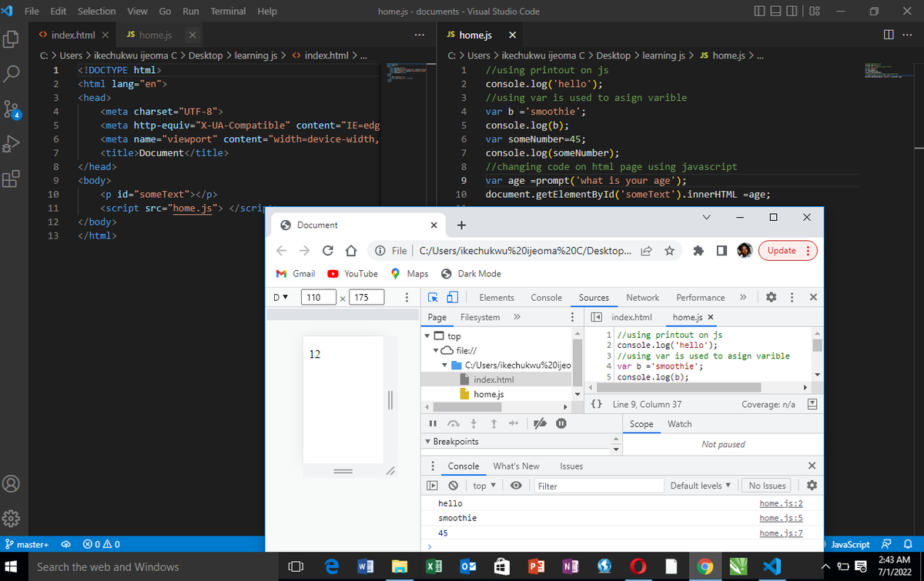Image resolution: width=924 pixels, height=581 pixels.
Task: Create a live expression with the eye icon
Action: 516,486
